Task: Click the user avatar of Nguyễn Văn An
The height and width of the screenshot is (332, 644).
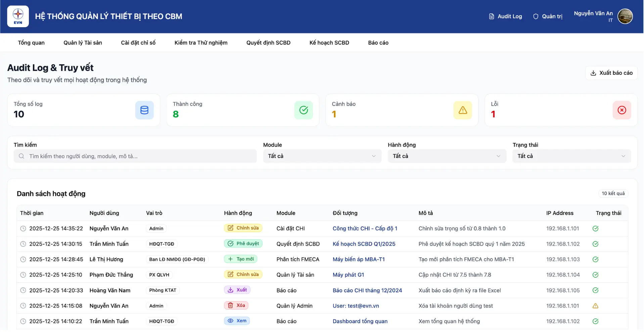Action: click(625, 16)
